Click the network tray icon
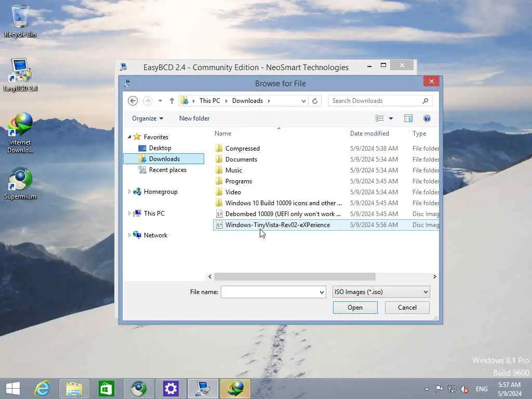The width and height of the screenshot is (532, 399). (451, 389)
